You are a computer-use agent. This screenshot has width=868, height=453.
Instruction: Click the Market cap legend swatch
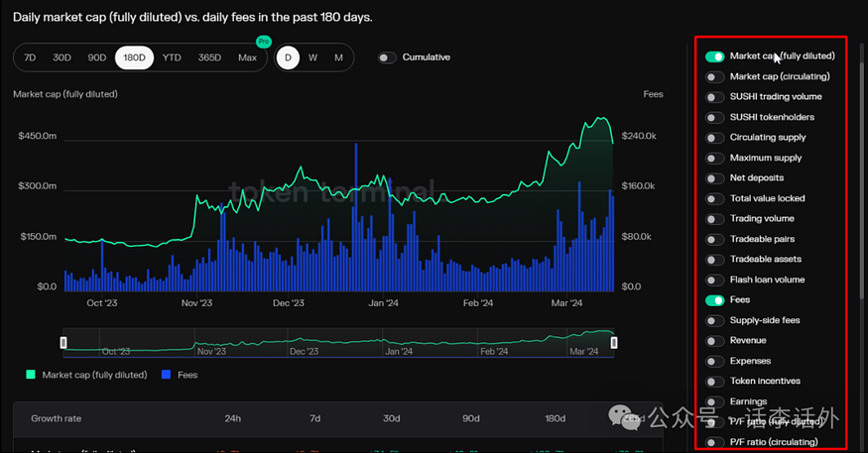(x=31, y=375)
